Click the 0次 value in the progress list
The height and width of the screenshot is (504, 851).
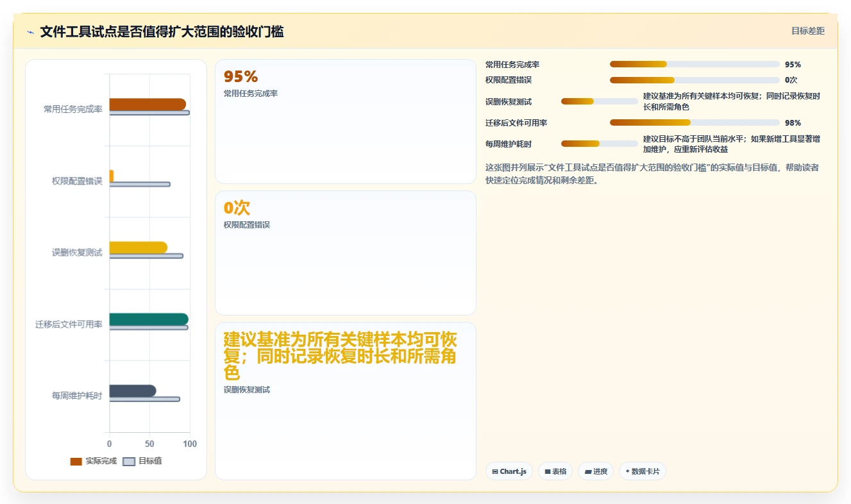pyautogui.click(x=791, y=80)
